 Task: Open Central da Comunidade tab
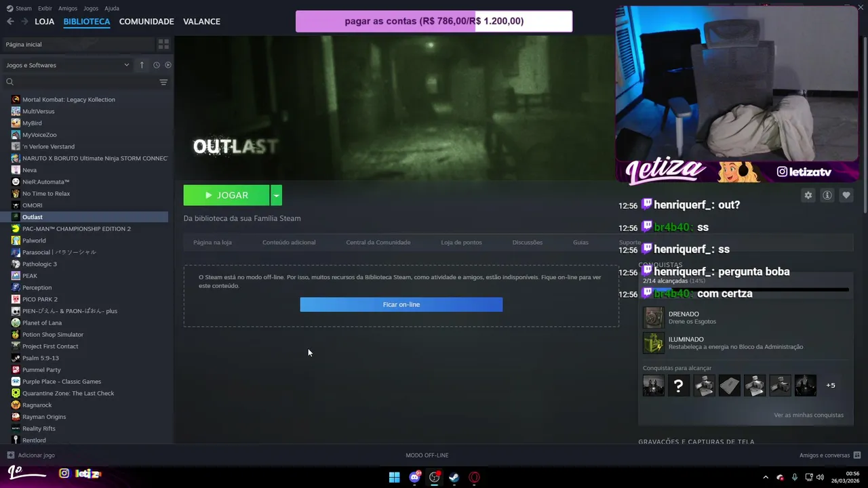coord(378,242)
